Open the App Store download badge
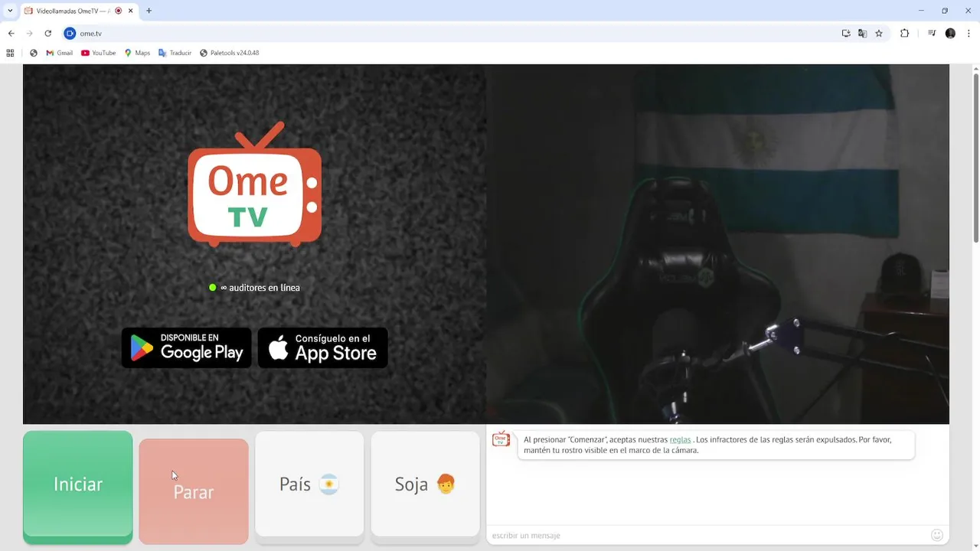The width and height of the screenshot is (980, 551). point(322,348)
